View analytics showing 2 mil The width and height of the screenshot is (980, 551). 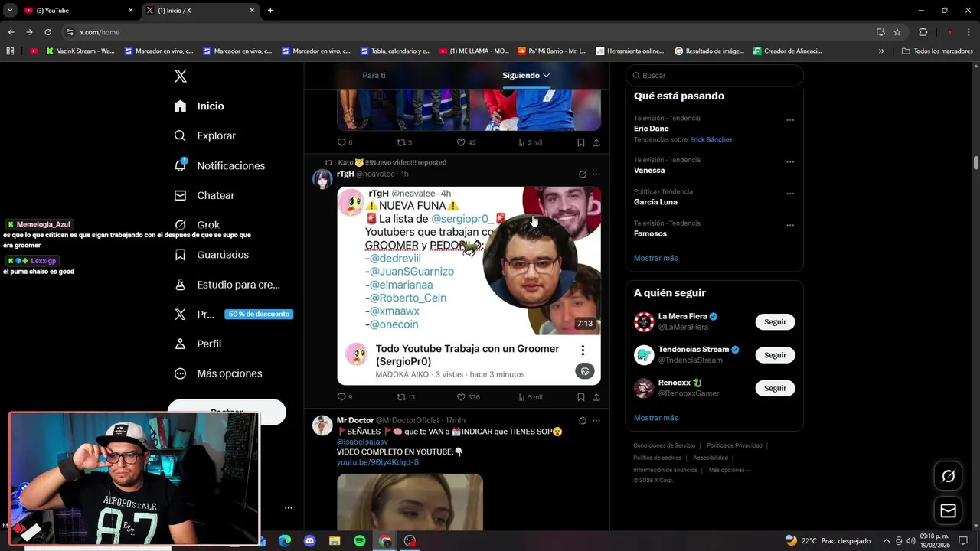point(529,142)
